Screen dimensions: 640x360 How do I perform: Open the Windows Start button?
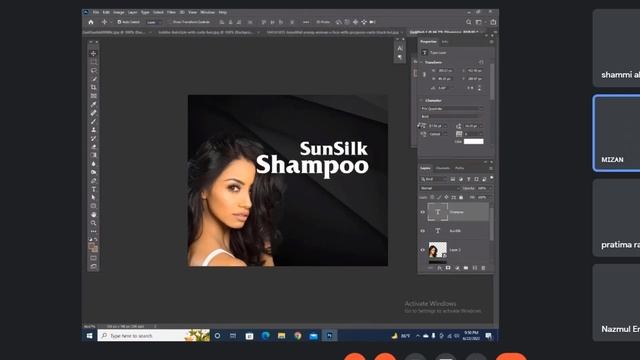pos(89,336)
